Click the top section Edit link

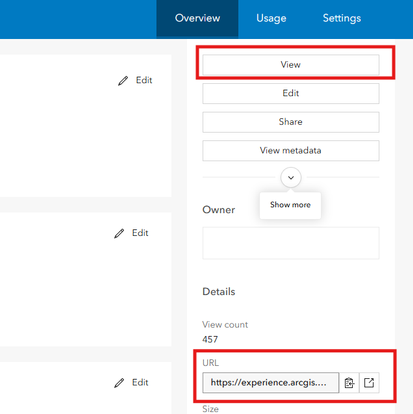click(x=144, y=80)
